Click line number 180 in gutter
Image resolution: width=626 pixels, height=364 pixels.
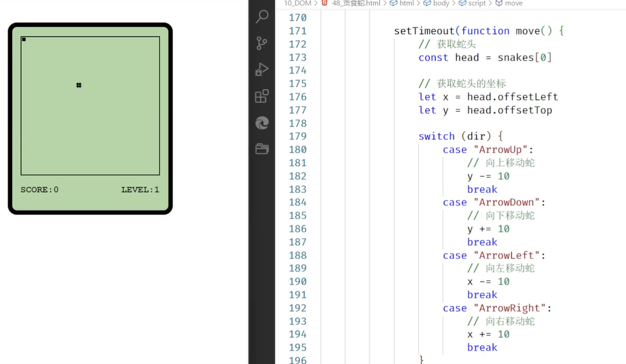298,149
